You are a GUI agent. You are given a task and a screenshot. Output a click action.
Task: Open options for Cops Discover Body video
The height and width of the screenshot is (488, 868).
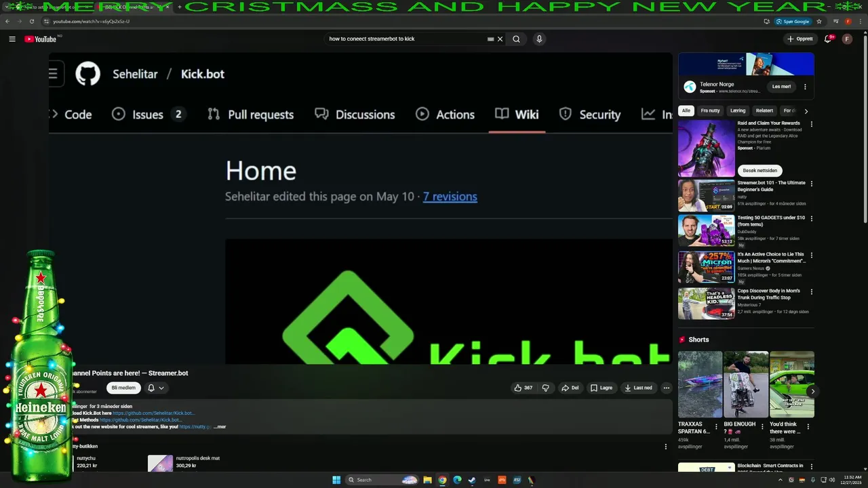pos(811,292)
